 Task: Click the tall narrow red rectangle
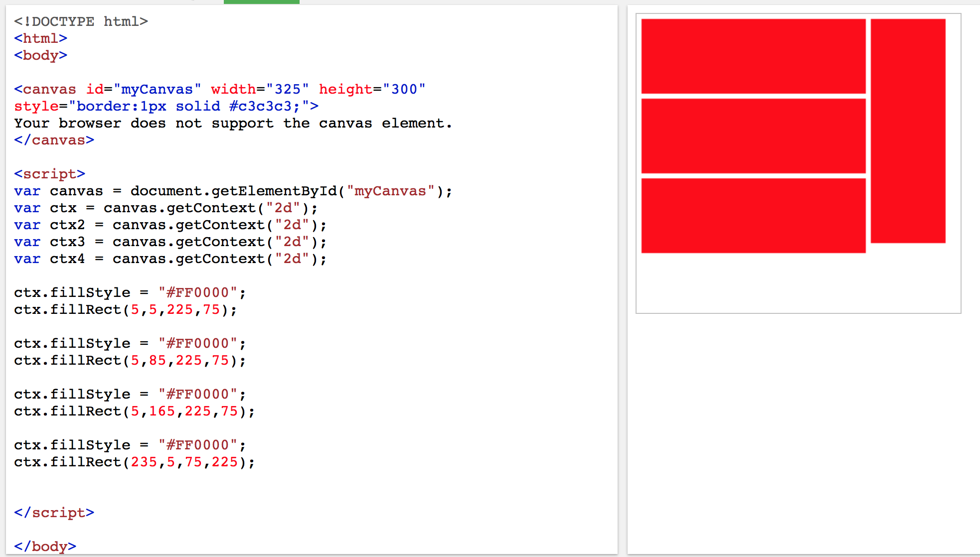point(908,131)
